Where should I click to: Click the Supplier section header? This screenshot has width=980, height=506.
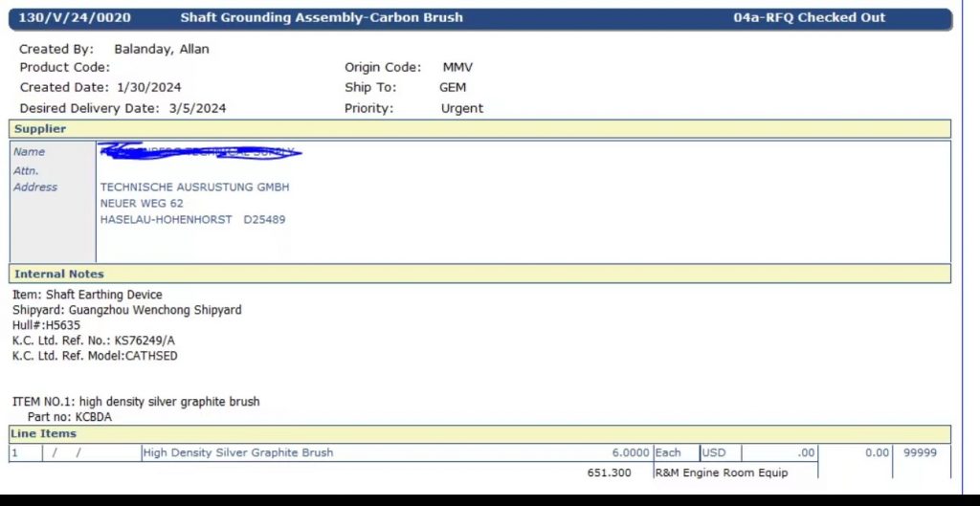pyautogui.click(x=40, y=129)
